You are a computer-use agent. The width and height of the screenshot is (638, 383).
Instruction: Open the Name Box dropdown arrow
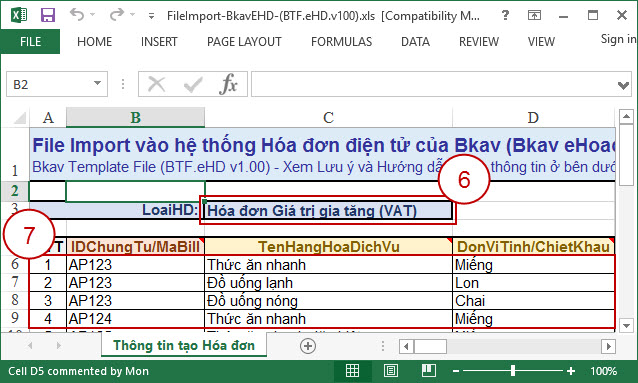point(97,83)
